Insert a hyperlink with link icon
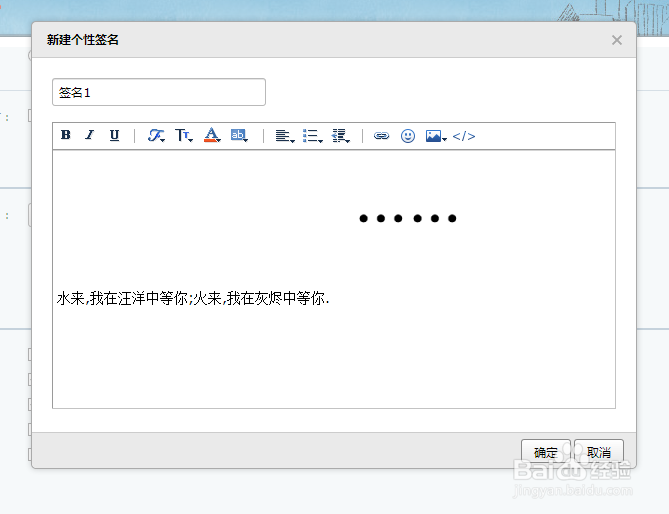Image resolution: width=669 pixels, height=514 pixels. [381, 136]
